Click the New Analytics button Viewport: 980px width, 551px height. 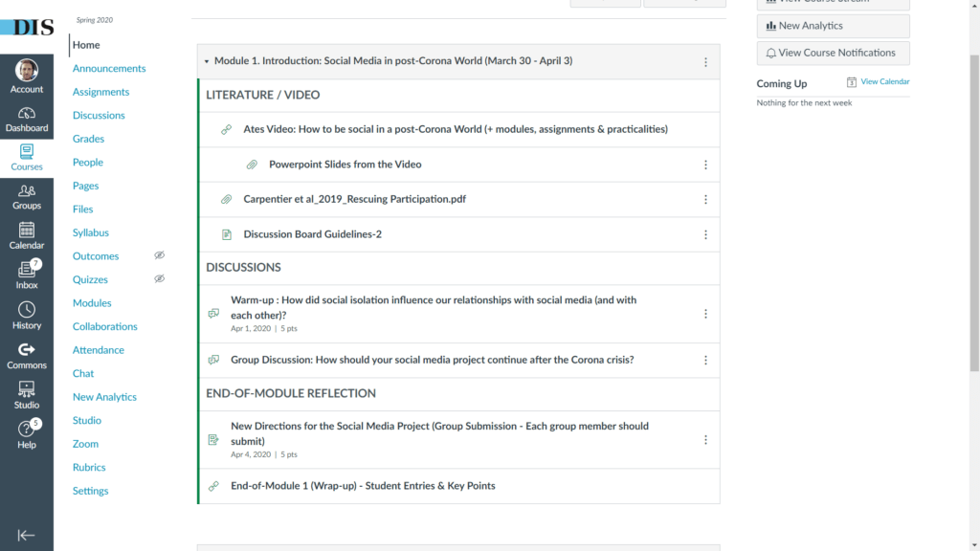tap(834, 26)
